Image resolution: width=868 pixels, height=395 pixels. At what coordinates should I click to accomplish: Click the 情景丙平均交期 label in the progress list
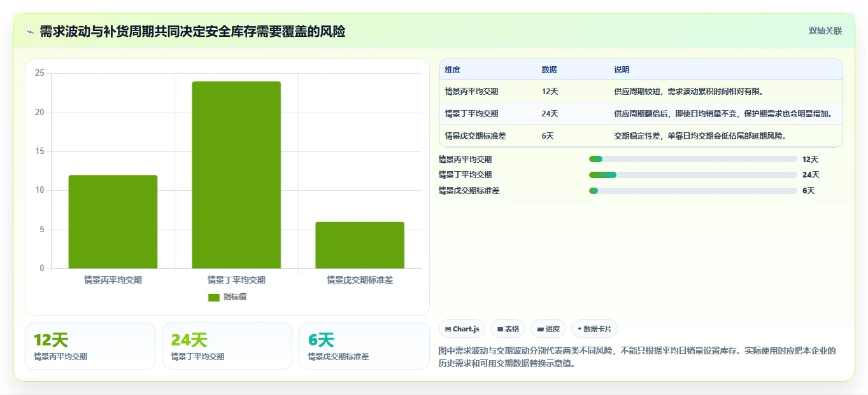pos(465,160)
